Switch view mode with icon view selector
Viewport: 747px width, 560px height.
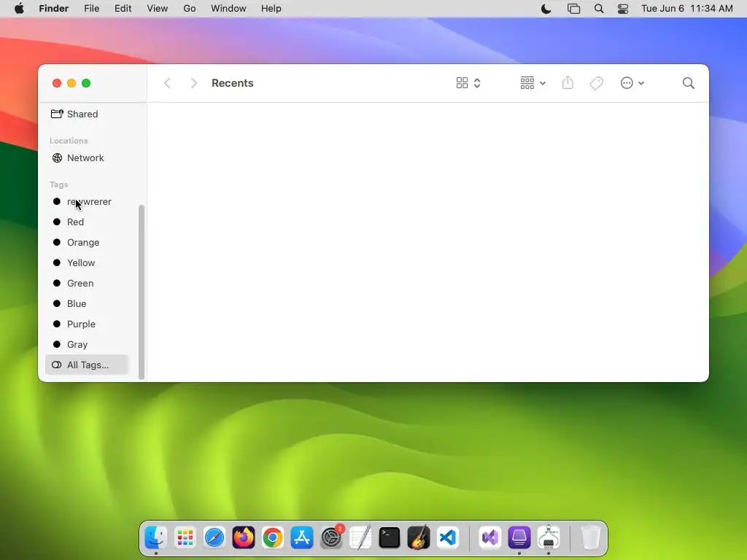[468, 83]
